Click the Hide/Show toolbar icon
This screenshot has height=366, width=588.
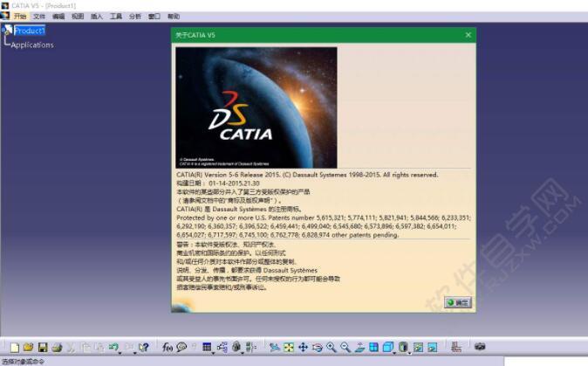418,348
